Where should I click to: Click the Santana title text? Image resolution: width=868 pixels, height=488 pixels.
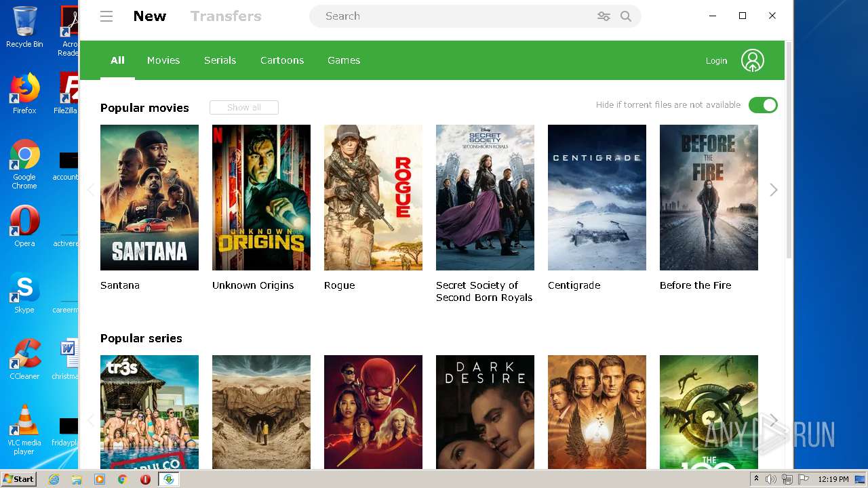[120, 285]
